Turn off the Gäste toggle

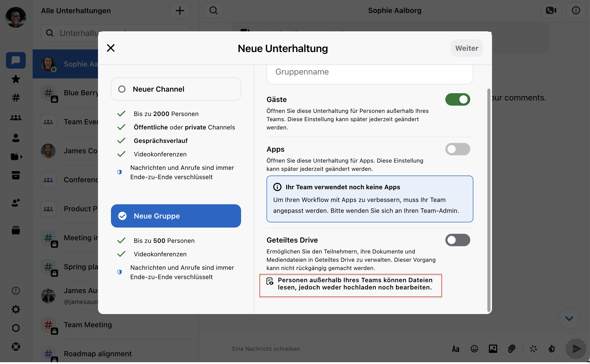(x=458, y=99)
